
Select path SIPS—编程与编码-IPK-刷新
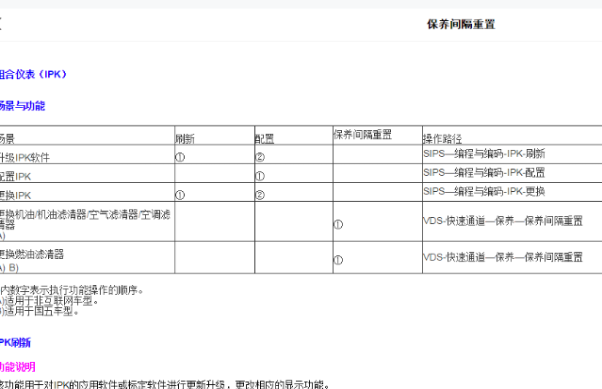[x=484, y=154]
